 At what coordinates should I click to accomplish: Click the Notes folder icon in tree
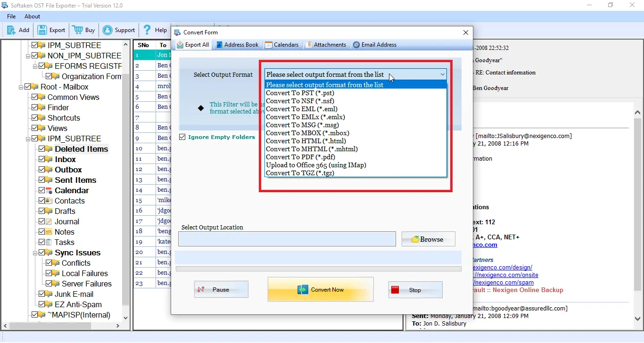(x=49, y=232)
